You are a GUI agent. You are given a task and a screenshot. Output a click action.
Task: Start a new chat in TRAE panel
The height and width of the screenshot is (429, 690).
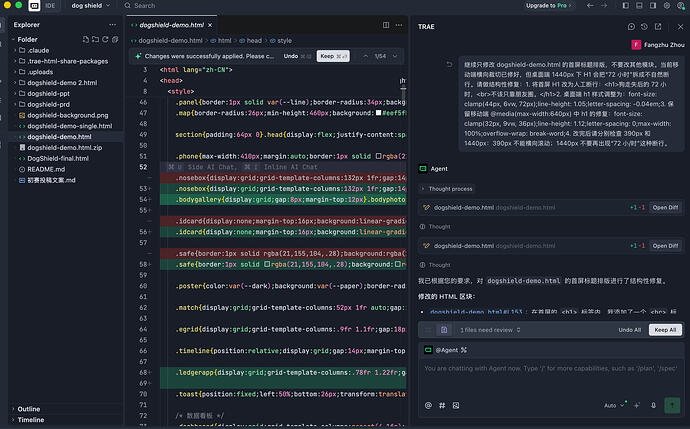click(631, 27)
